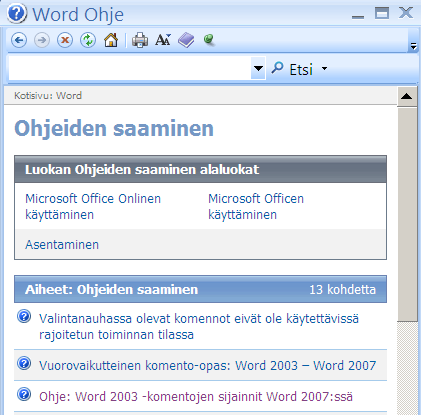The height and width of the screenshot is (415, 421).
Task: Click 'Aiheet: Ohjeiden saaminen' header text
Action: [112, 289]
